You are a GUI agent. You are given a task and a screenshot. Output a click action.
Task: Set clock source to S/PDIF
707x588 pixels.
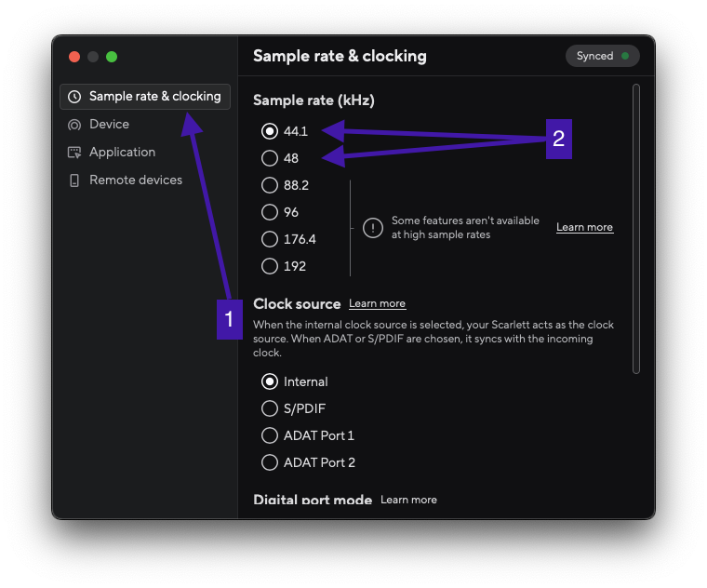(x=270, y=408)
